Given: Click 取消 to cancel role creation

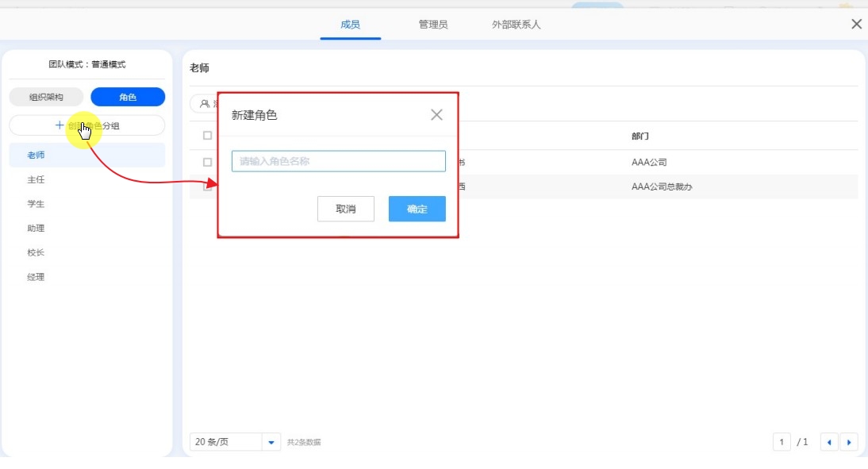Looking at the screenshot, I should point(345,209).
